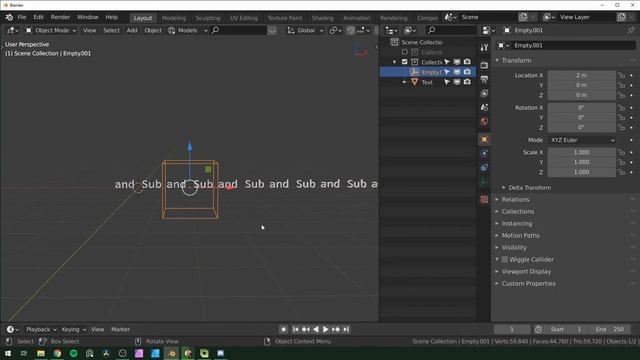
Task: Click the red X axis gizmo handle
Action: pos(231,187)
